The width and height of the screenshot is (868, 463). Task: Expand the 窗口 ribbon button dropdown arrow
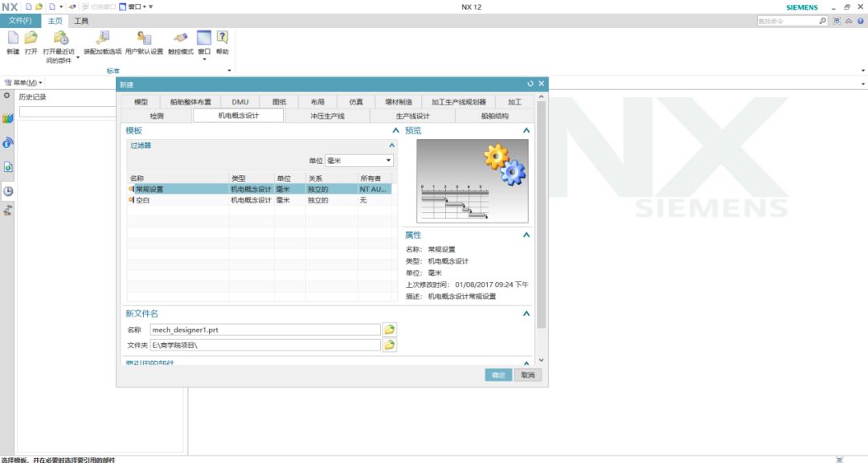pyautogui.click(x=204, y=59)
